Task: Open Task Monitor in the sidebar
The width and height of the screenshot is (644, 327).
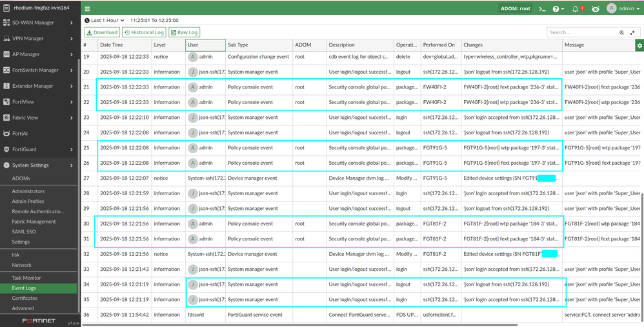Action: coord(26,277)
